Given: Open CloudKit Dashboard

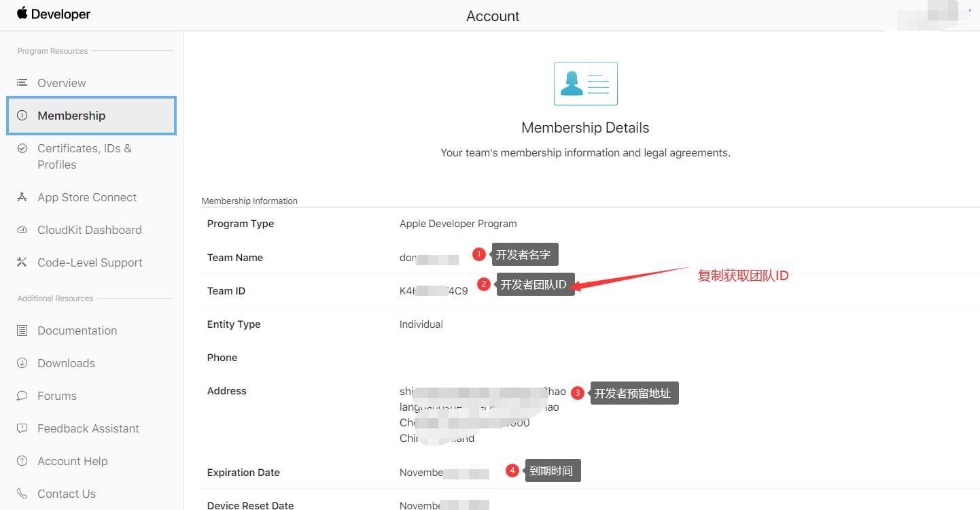Looking at the screenshot, I should point(90,230).
